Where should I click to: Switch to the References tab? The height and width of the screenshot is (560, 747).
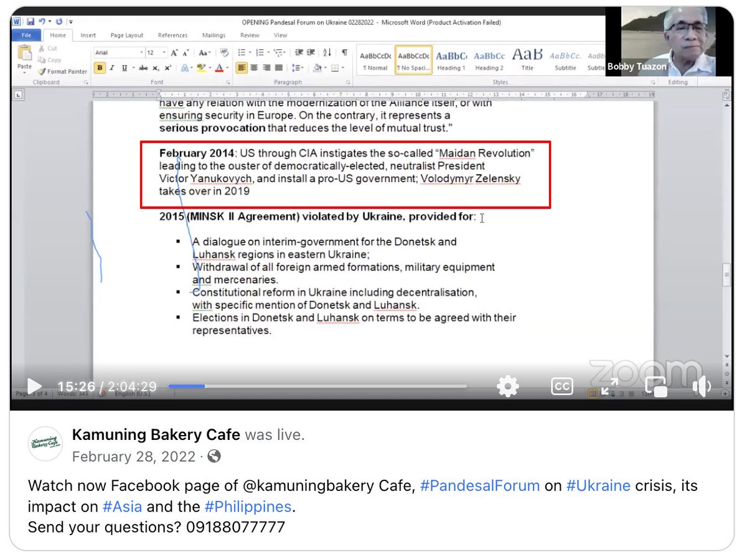pyautogui.click(x=172, y=35)
